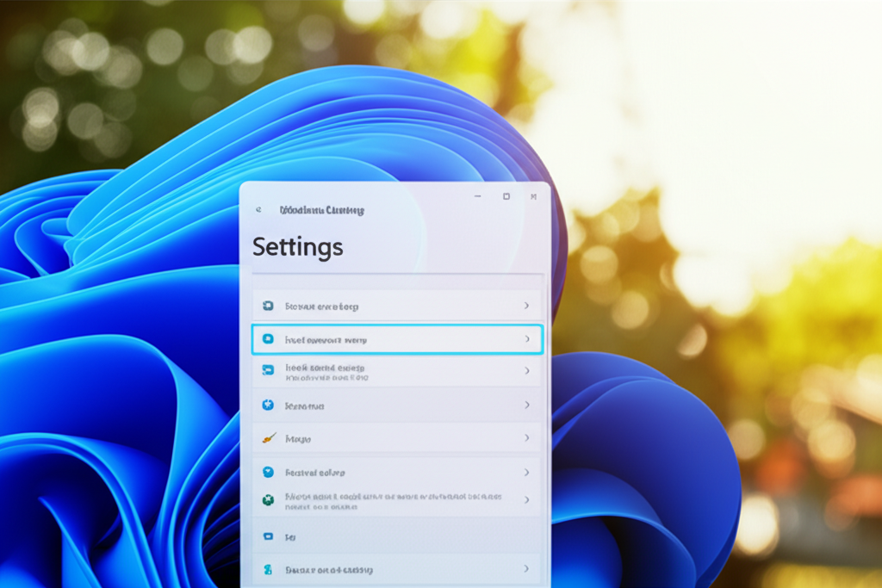Image resolution: width=882 pixels, height=588 pixels.
Task: Expand the chevron of the bottom settings row
Action: click(x=527, y=568)
